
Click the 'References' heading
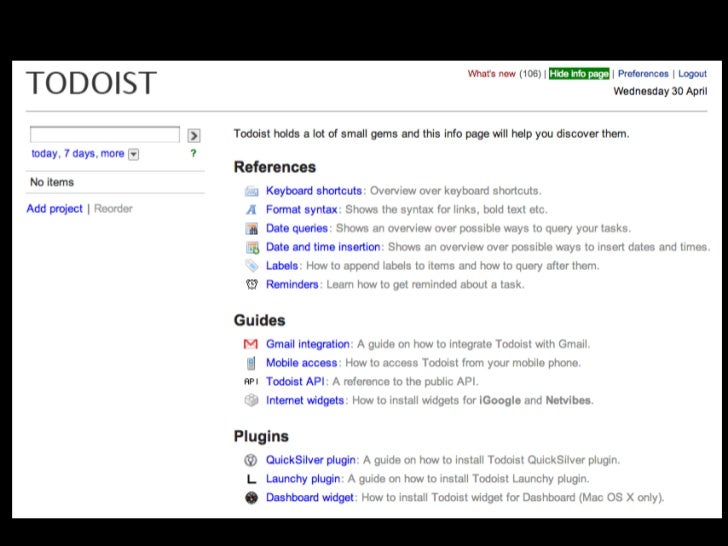pos(275,167)
